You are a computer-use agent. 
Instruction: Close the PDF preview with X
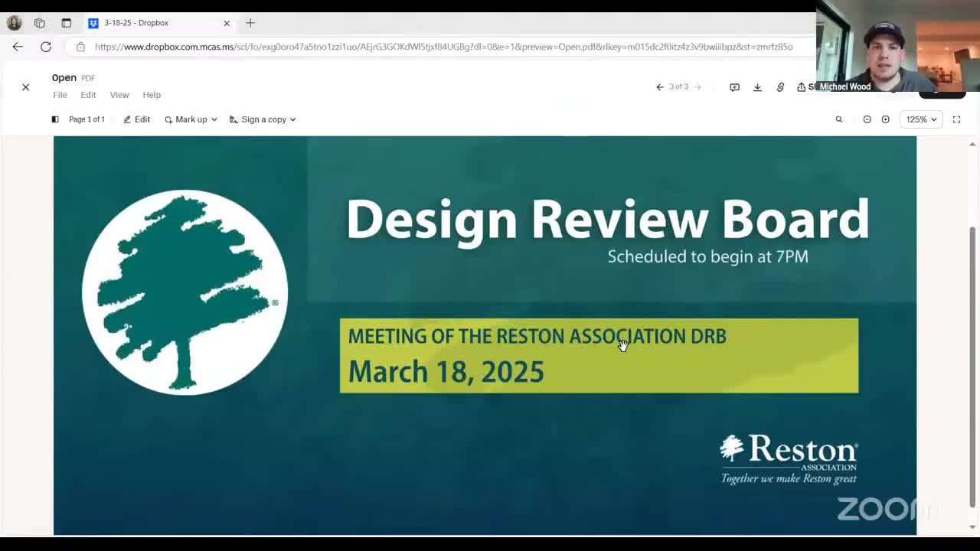point(25,87)
